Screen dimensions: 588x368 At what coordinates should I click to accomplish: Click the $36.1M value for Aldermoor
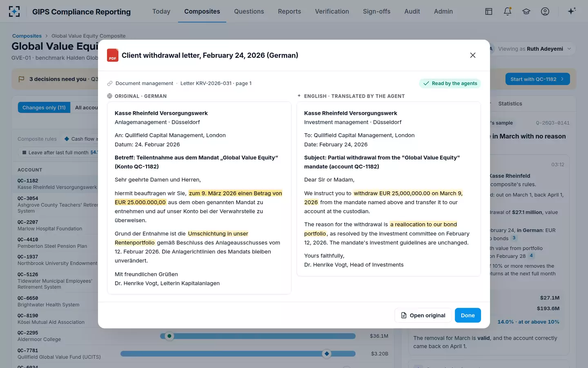(x=379, y=336)
